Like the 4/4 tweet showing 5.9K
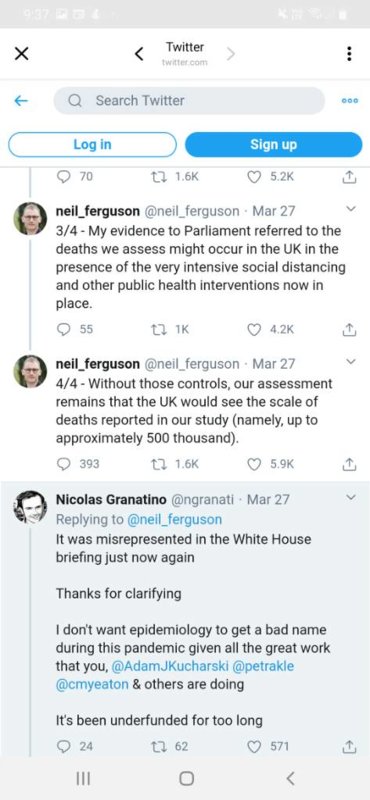 pyautogui.click(x=254, y=464)
